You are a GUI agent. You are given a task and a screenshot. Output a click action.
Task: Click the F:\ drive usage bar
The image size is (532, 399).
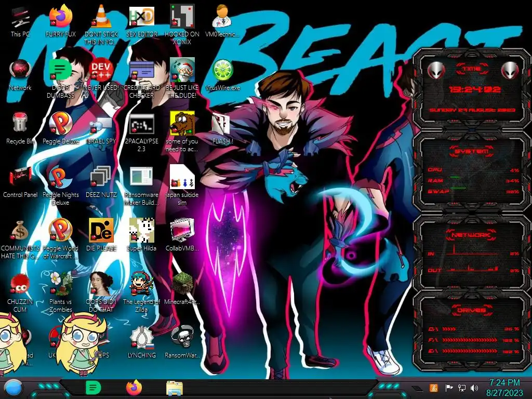[474, 340]
